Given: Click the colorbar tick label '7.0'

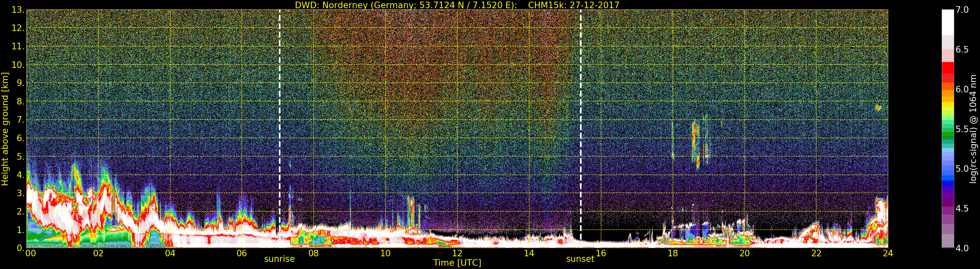Looking at the screenshot, I should pyautogui.click(x=962, y=9).
